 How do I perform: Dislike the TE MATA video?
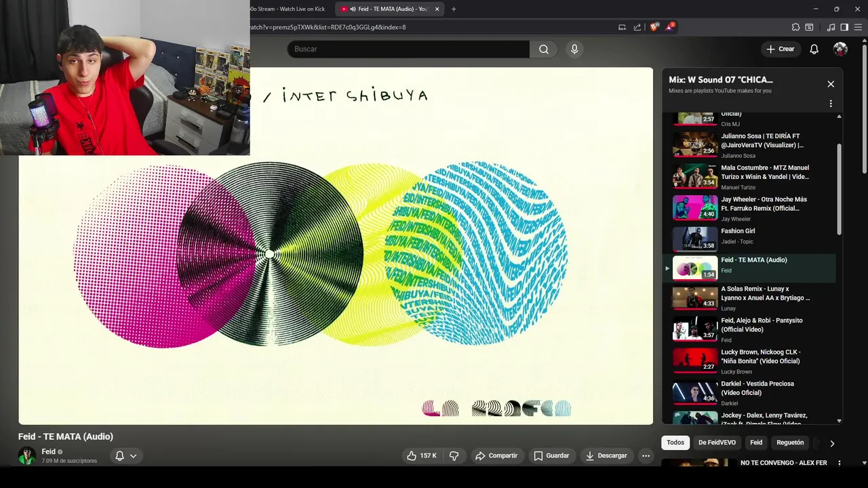pos(454,455)
